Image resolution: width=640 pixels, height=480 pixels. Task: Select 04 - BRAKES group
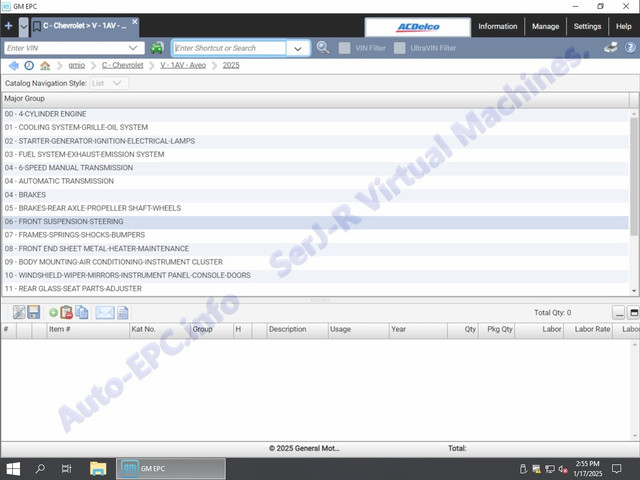(315, 195)
